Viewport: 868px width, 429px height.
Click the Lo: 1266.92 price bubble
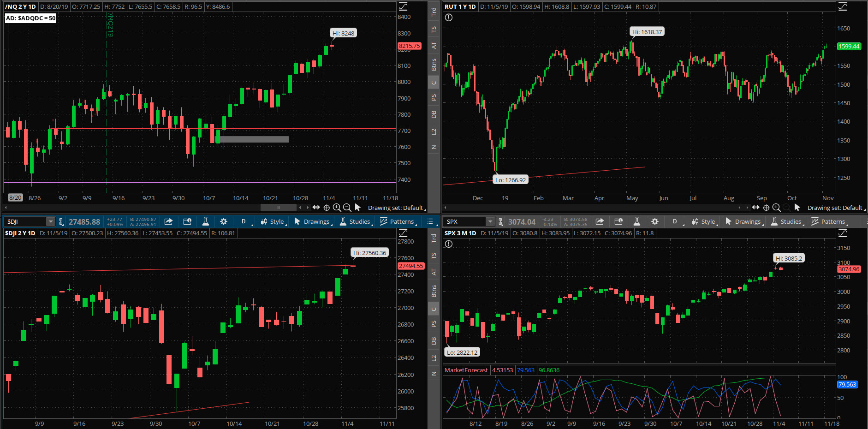511,180
